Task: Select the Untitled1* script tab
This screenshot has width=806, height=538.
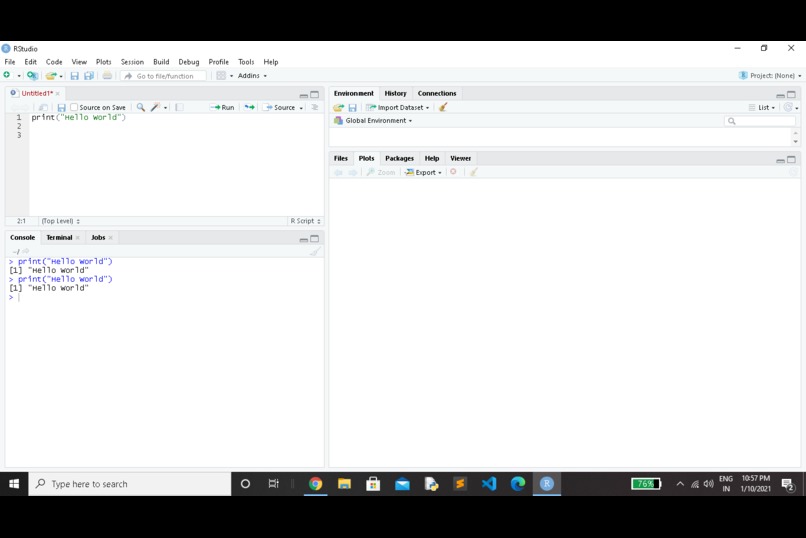Action: click(37, 94)
